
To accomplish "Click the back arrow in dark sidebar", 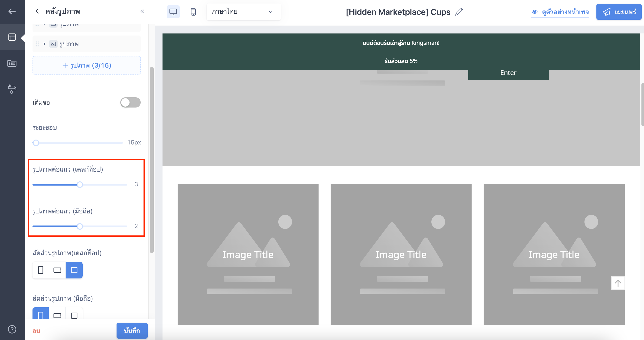I will [x=12, y=11].
